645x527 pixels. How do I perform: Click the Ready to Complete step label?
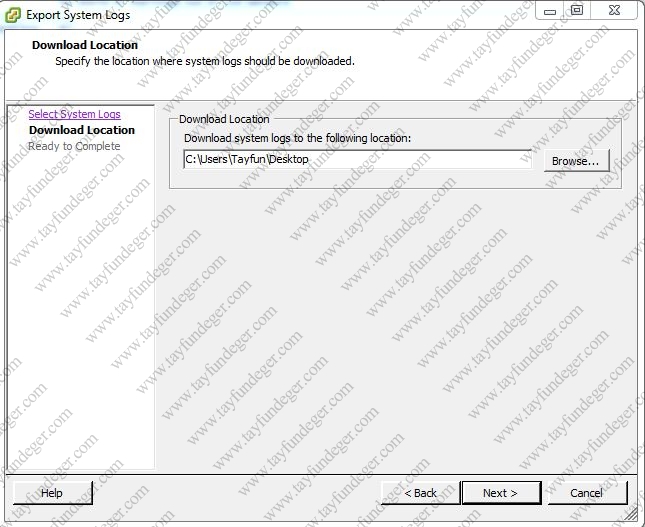tap(74, 146)
